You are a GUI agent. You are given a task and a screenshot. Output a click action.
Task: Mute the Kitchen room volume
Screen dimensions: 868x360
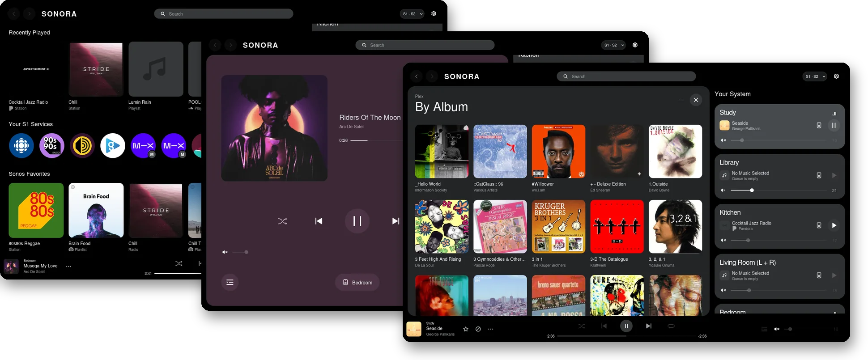click(723, 241)
